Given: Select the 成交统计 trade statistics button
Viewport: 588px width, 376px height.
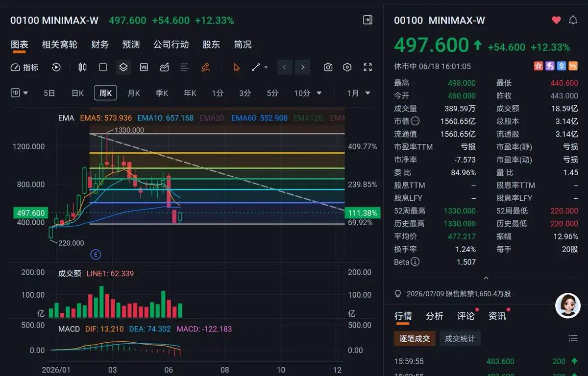Looking at the screenshot, I should coord(460,338).
